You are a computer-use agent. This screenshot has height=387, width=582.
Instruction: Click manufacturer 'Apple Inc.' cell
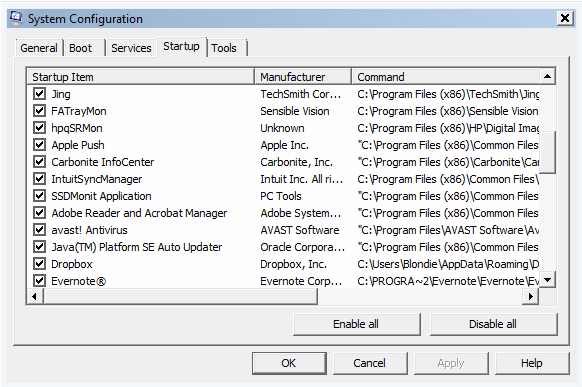click(x=285, y=145)
